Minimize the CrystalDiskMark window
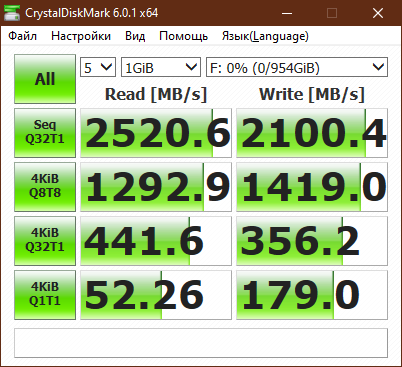The height and width of the screenshot is (367, 402). click(287, 13)
